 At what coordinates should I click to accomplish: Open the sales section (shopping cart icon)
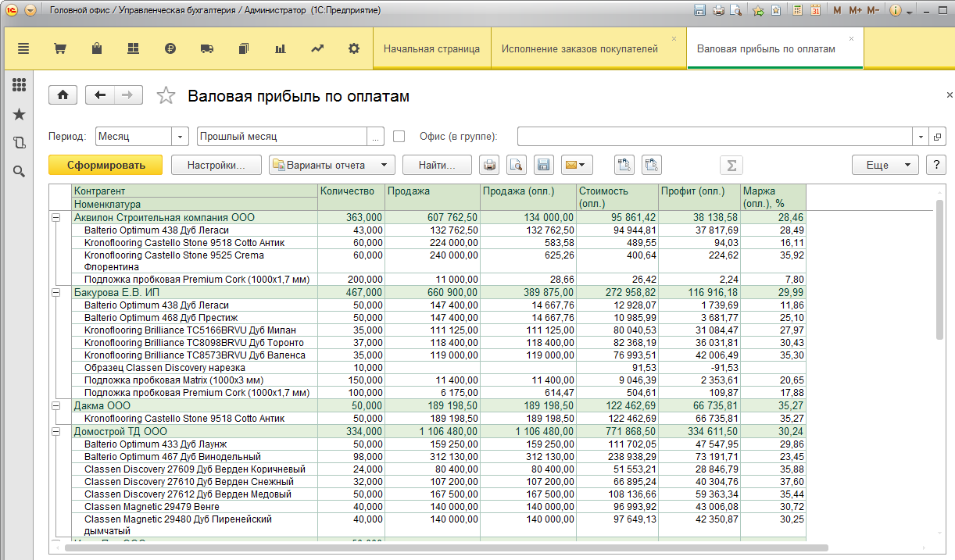(59, 48)
